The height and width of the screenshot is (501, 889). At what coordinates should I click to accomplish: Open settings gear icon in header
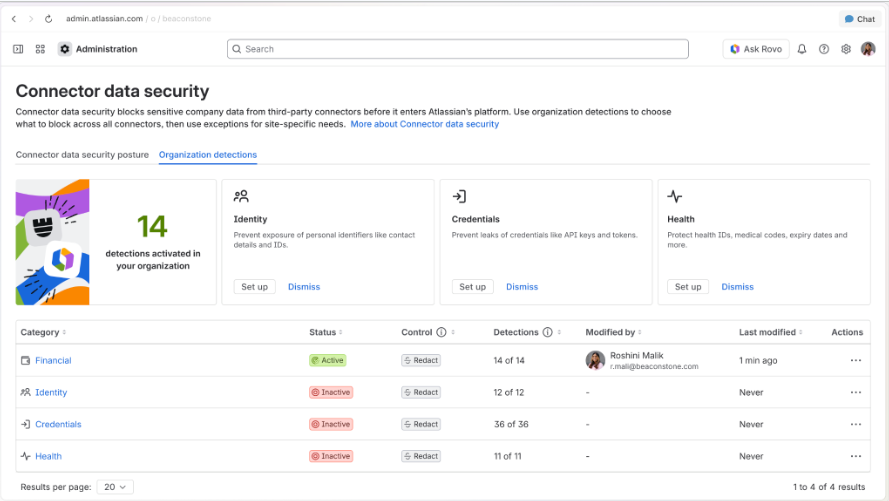tap(846, 49)
